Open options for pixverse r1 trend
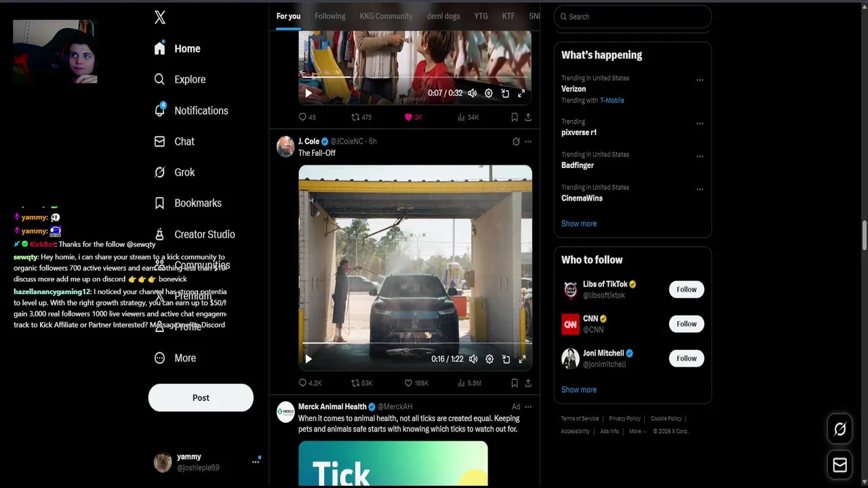The width and height of the screenshot is (868, 488). 700,123
